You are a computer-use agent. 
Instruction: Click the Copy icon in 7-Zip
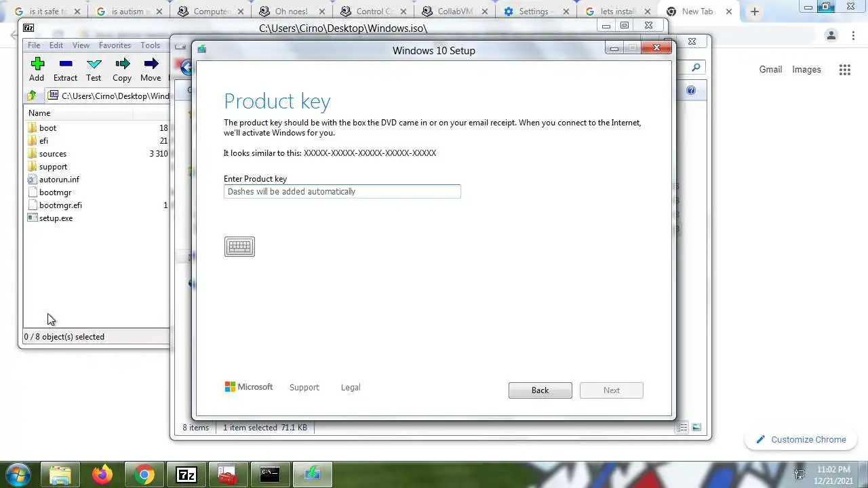123,64
